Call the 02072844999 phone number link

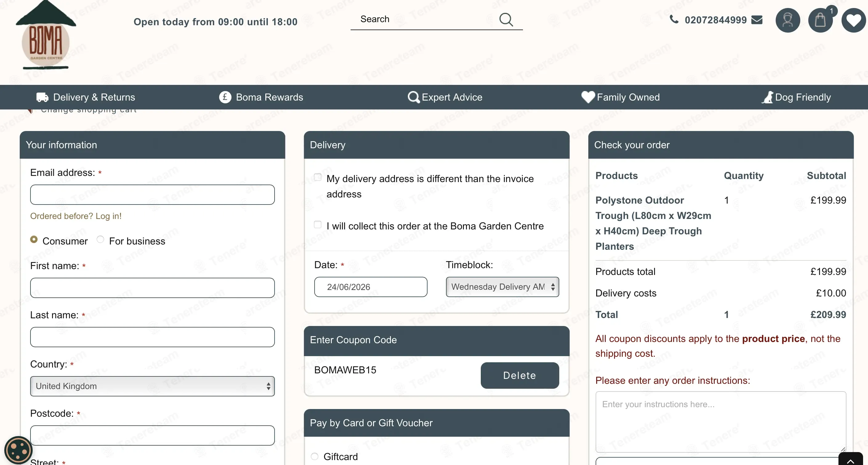click(x=716, y=20)
